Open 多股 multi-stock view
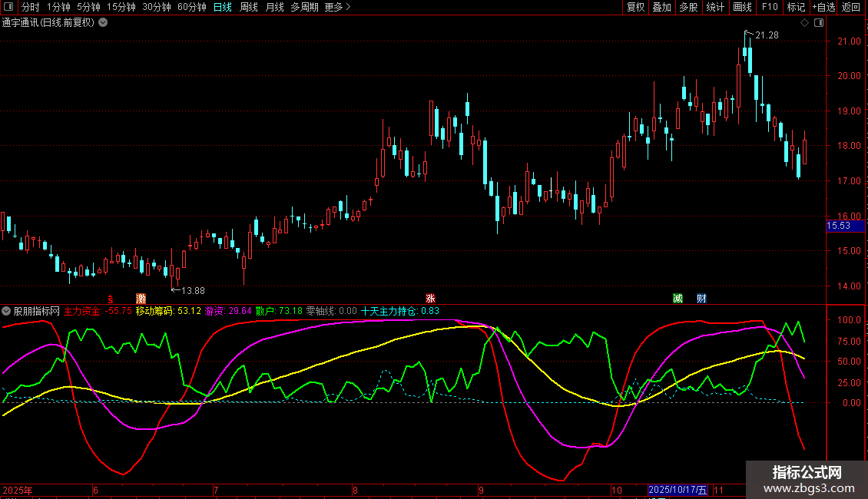 point(689,7)
